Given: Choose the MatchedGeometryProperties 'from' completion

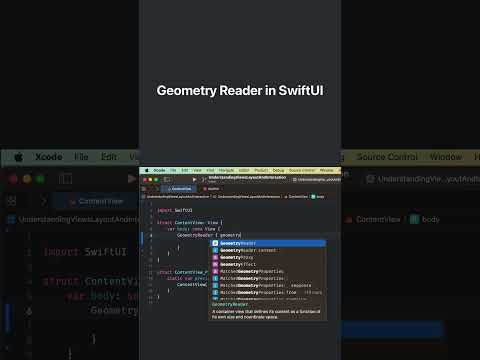Looking at the screenshot, I should pos(269,292).
